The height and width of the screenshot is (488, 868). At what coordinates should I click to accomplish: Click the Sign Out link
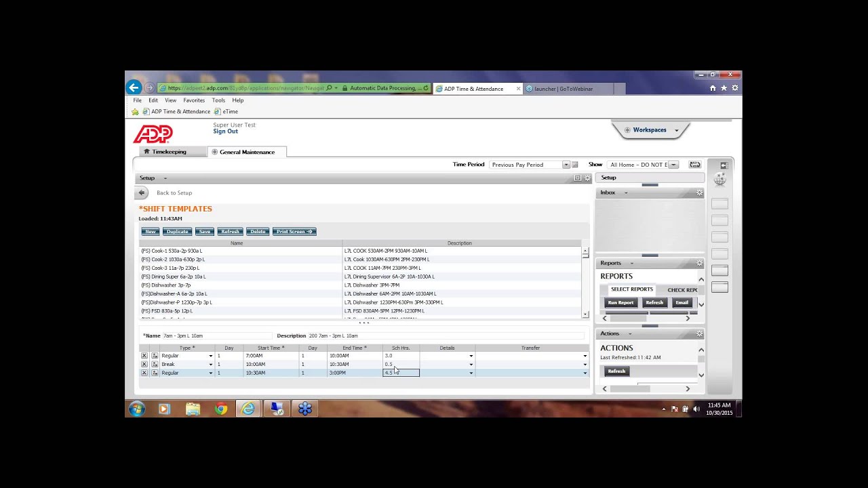(225, 131)
